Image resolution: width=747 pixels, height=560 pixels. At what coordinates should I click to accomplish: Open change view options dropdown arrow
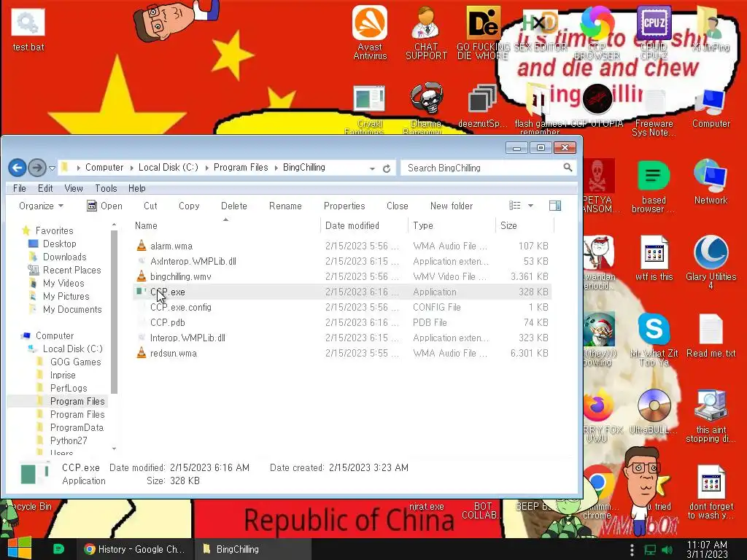click(x=531, y=206)
